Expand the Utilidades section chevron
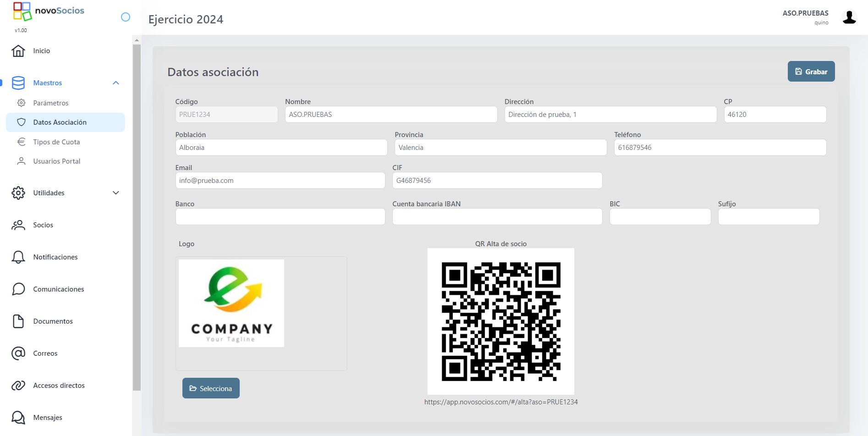The image size is (868, 436). pyautogui.click(x=116, y=193)
